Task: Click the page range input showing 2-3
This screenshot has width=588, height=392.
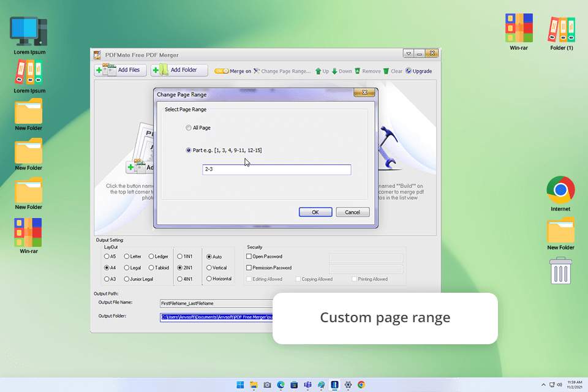Action: coord(277,170)
